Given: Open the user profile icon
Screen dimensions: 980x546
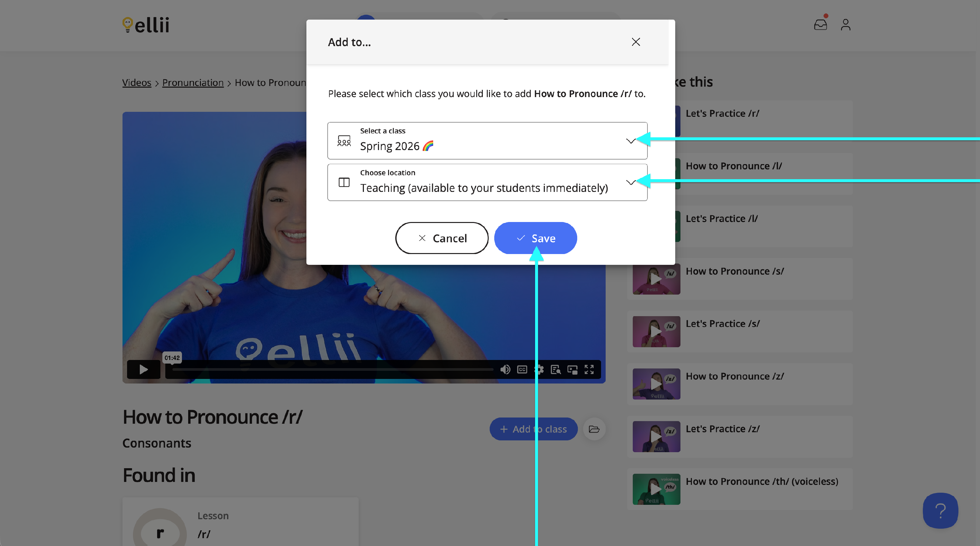Looking at the screenshot, I should click(x=845, y=25).
